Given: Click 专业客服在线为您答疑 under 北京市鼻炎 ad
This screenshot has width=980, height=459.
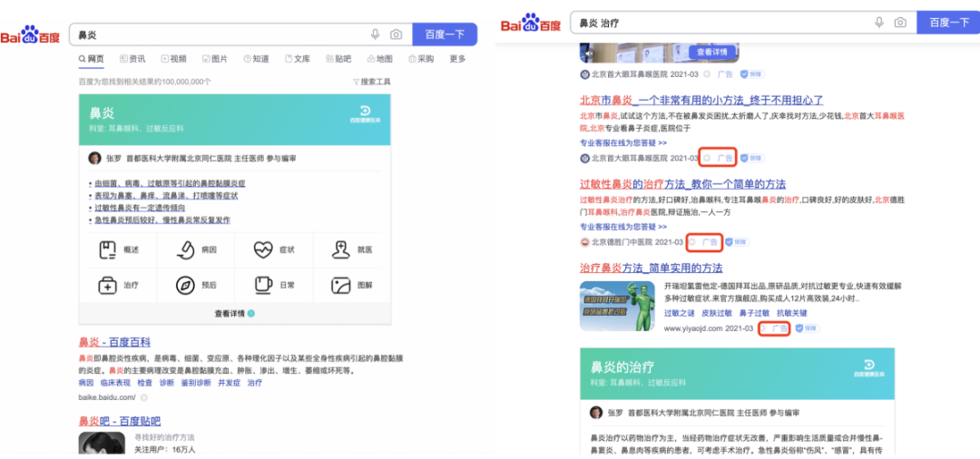Looking at the screenshot, I should 623,142.
